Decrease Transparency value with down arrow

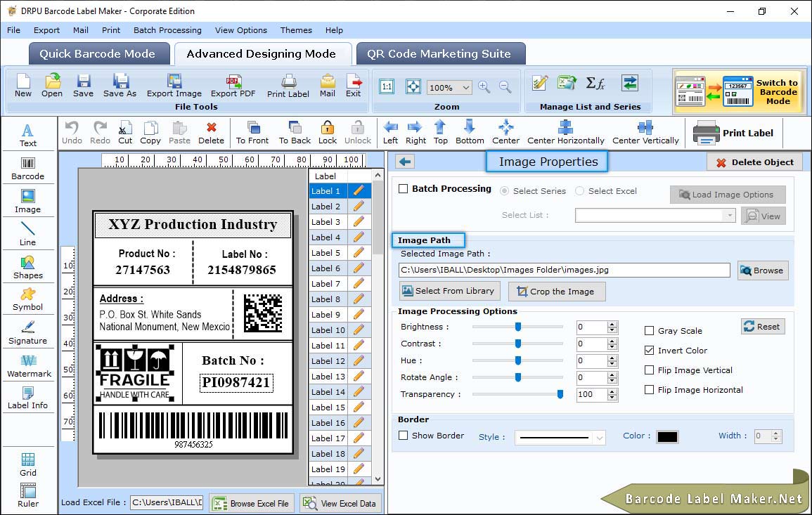pyautogui.click(x=612, y=398)
